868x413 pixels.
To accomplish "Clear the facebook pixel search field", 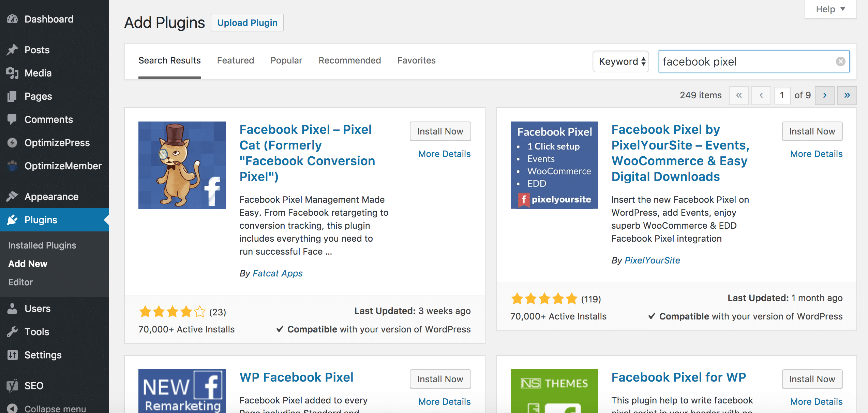I will click(840, 61).
